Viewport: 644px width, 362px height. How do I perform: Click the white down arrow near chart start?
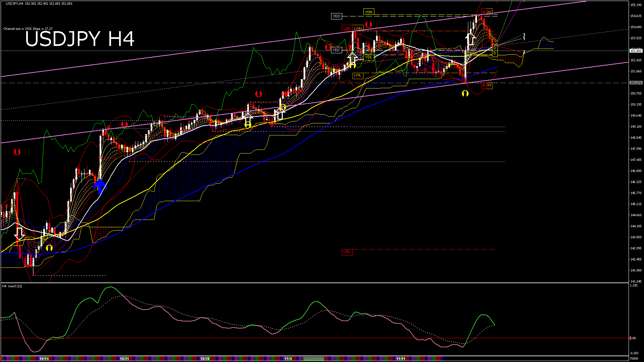(x=20, y=234)
